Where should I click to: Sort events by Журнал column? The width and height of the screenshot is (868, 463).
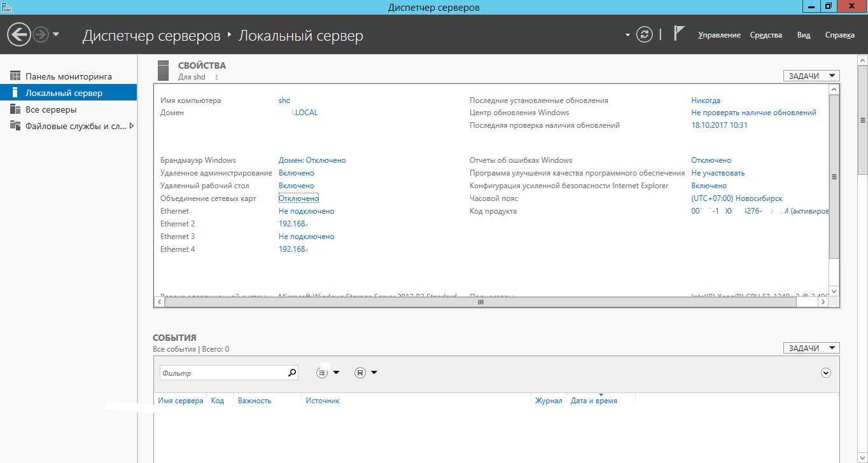tap(549, 401)
